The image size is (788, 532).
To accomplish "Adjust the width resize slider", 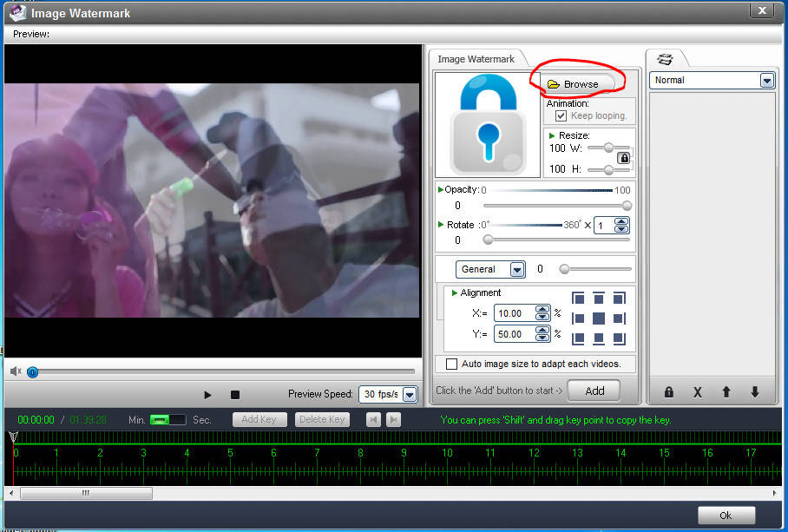I will pos(608,148).
